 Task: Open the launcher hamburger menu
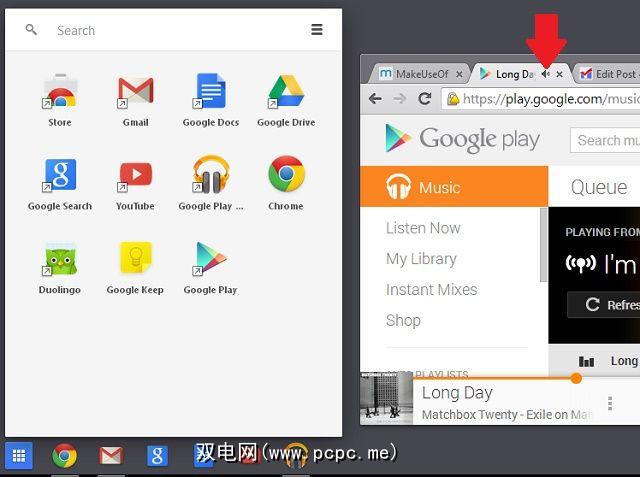click(317, 29)
